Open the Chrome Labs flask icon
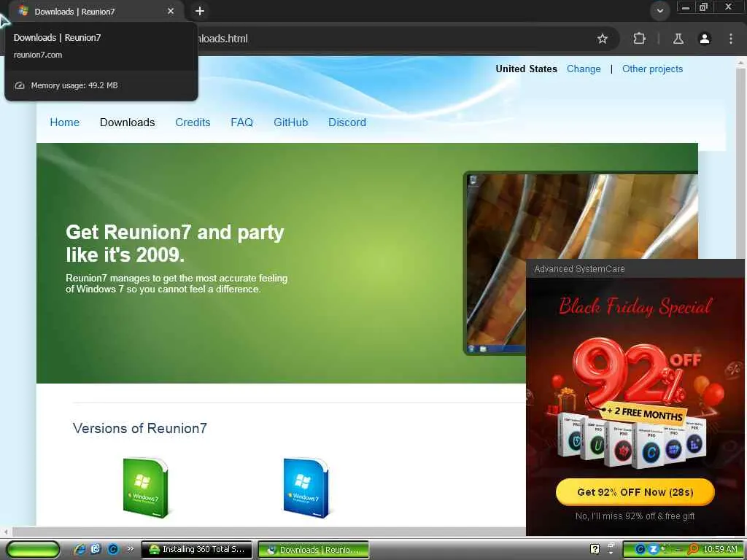 point(678,39)
